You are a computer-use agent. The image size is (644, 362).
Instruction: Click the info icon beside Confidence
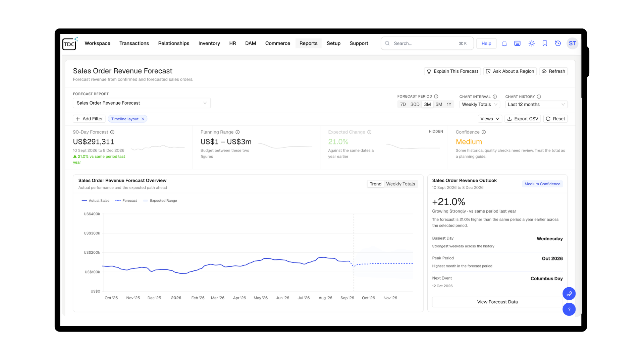[x=484, y=132]
